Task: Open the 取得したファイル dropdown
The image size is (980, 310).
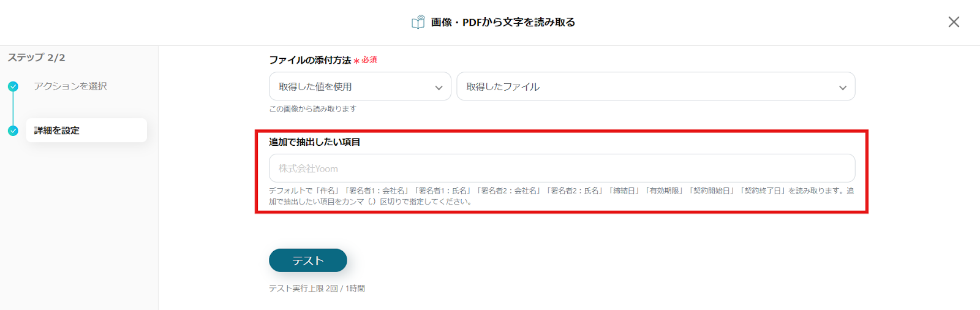Action: pyautogui.click(x=656, y=86)
